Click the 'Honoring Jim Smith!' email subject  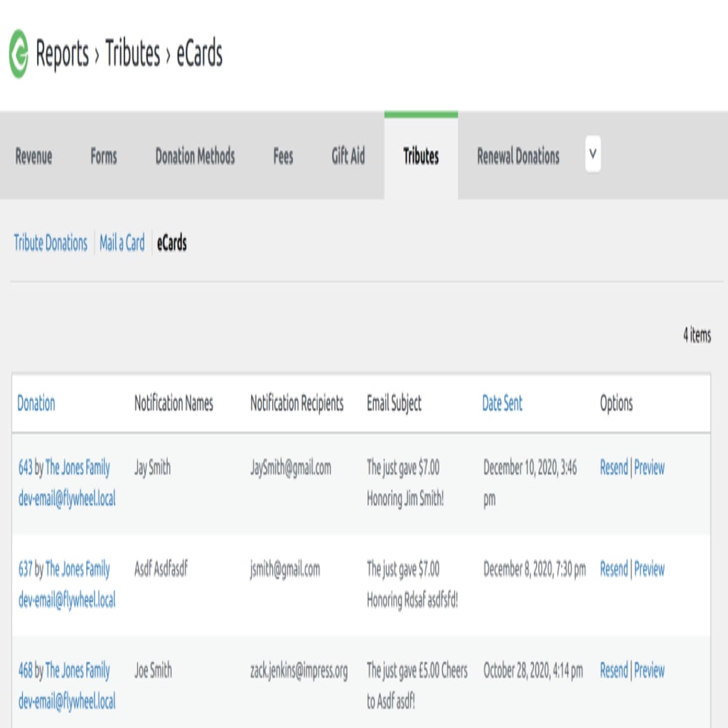pyautogui.click(x=405, y=498)
